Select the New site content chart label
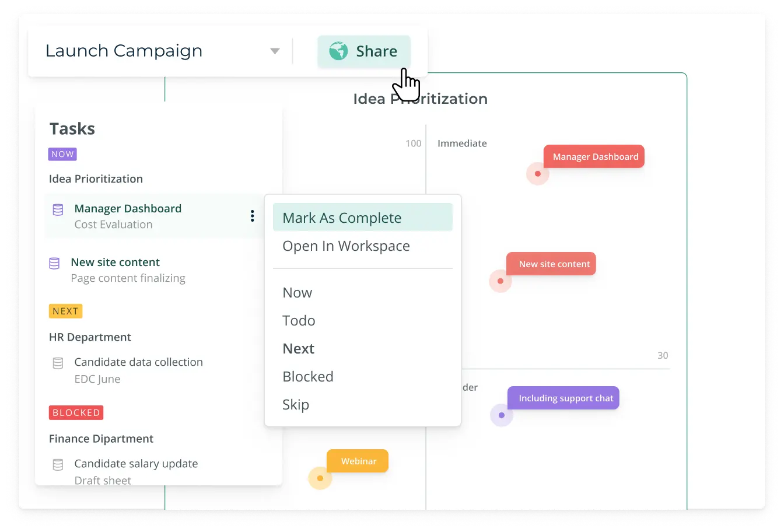 [554, 264]
